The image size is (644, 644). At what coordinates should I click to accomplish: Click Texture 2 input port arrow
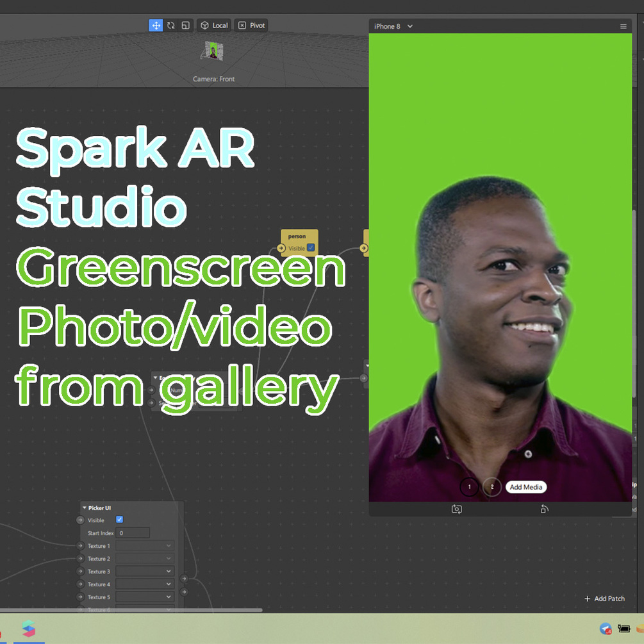(81, 559)
